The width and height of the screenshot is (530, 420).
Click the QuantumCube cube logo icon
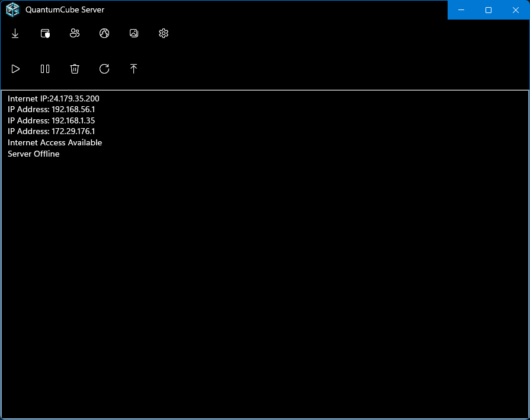point(12,10)
